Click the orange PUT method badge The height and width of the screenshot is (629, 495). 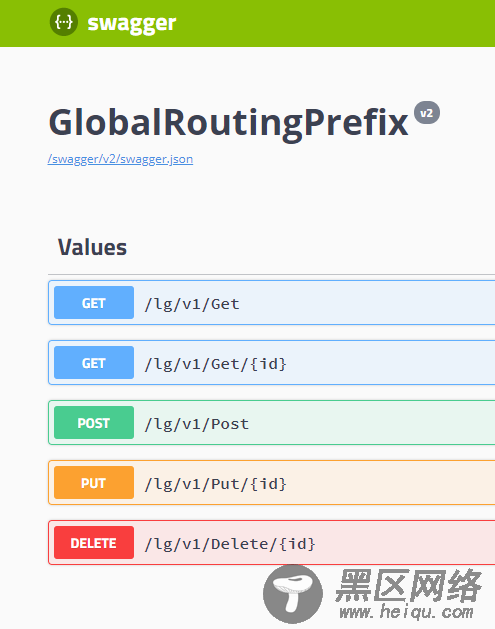pos(94,483)
